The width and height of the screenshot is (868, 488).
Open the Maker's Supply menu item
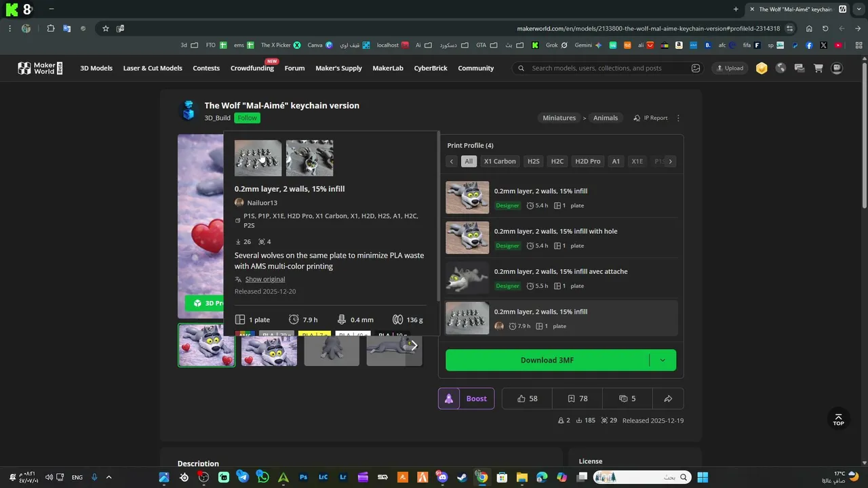[x=339, y=68]
